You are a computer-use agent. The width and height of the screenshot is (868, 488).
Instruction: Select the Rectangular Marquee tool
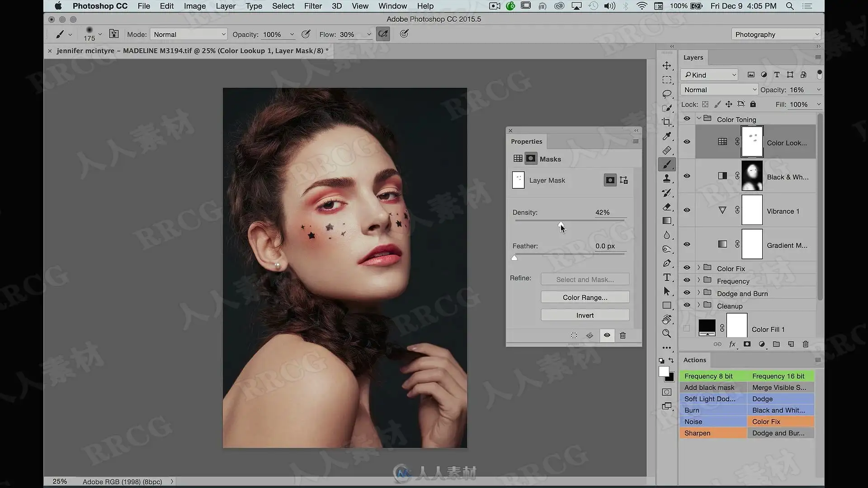point(667,80)
